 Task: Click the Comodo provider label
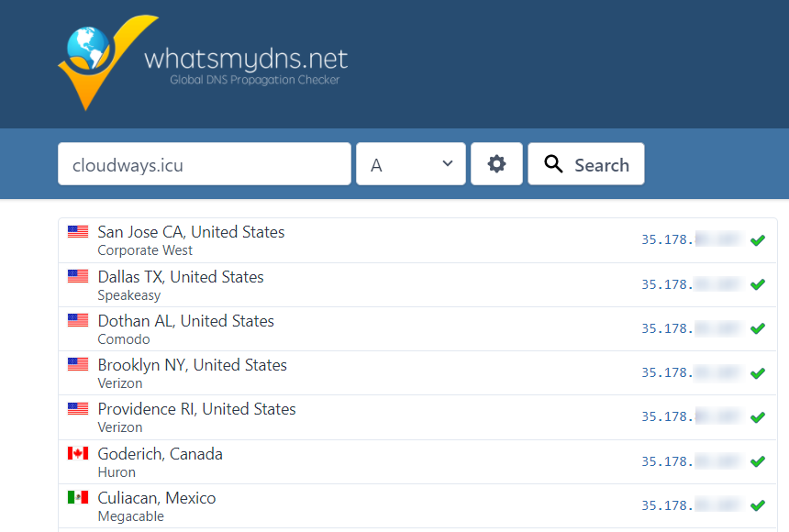(x=124, y=339)
